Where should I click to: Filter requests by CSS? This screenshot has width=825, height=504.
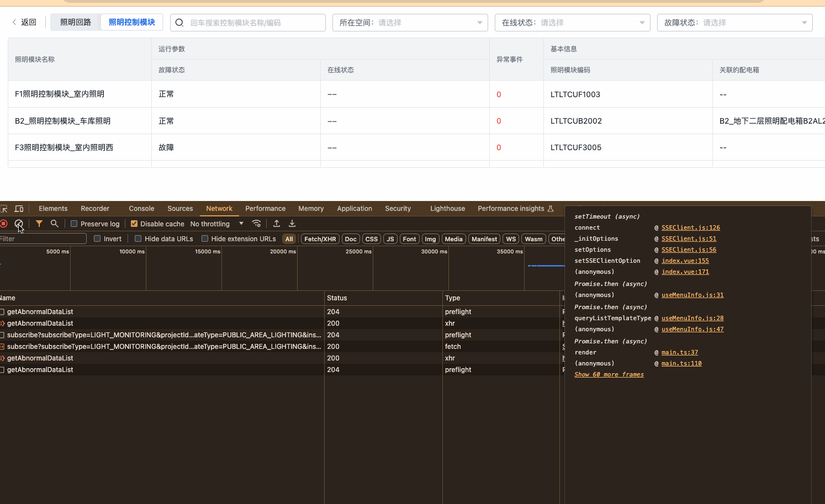(372, 239)
